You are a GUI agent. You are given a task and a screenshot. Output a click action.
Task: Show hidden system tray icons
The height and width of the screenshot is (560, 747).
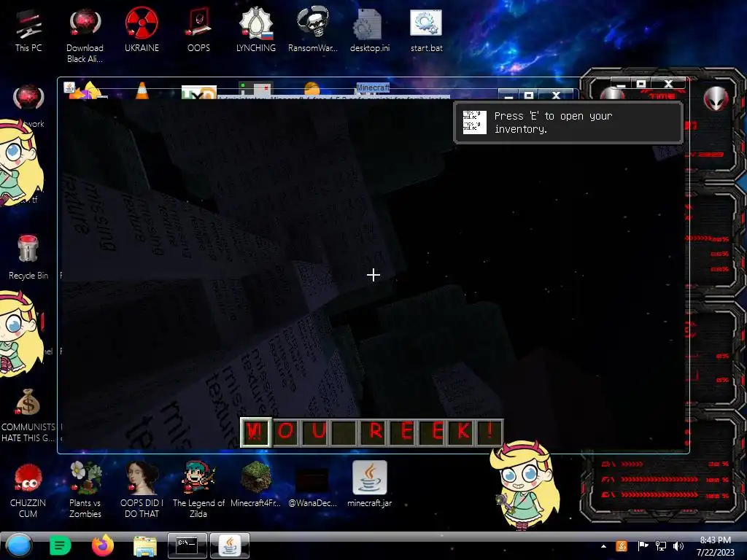point(603,546)
